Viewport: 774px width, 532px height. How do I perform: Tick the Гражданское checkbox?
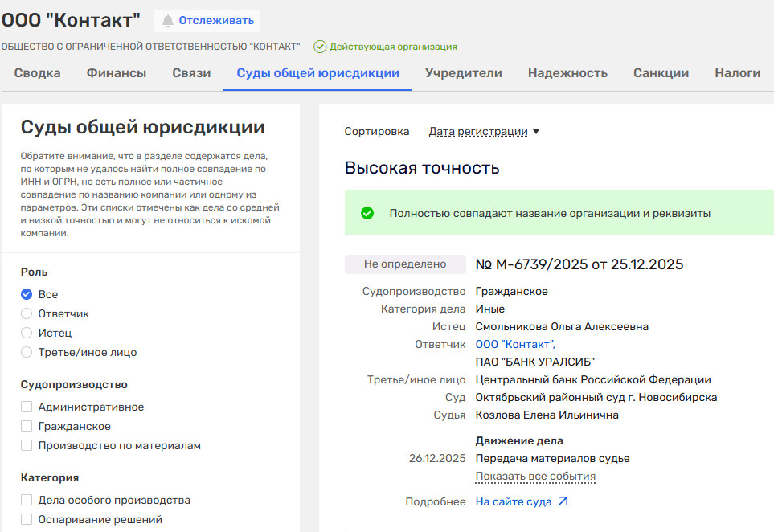[x=27, y=426]
